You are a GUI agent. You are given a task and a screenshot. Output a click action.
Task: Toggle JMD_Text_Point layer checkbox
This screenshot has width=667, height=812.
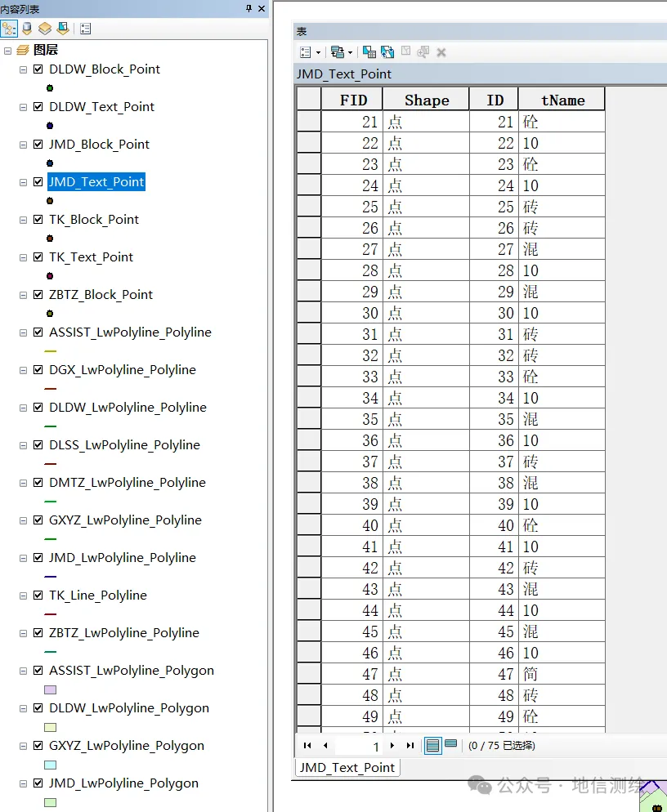click(38, 182)
